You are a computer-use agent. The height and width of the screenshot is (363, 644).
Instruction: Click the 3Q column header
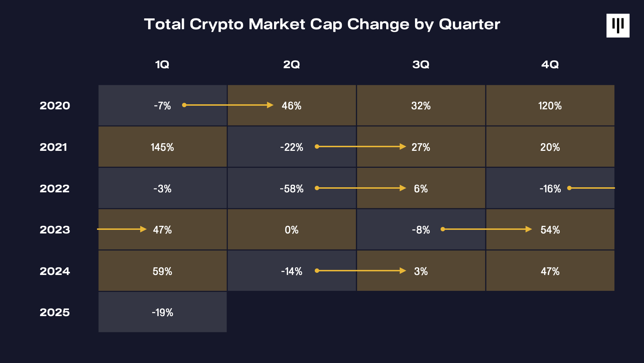(421, 65)
